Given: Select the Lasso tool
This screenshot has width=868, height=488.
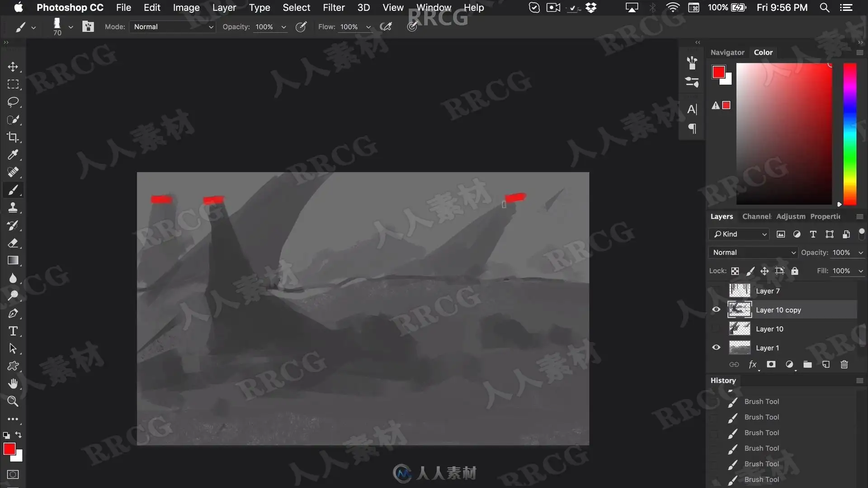Looking at the screenshot, I should tap(13, 102).
